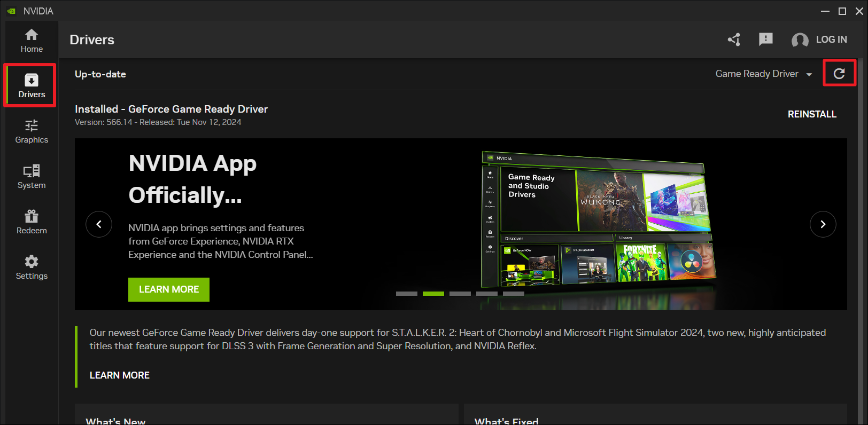
Task: Click the user avatar icon
Action: coord(800,40)
